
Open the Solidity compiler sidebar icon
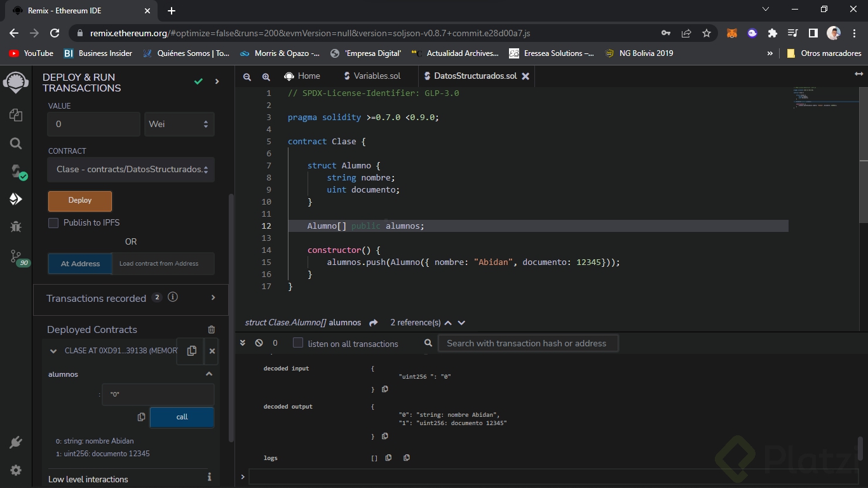point(16,171)
